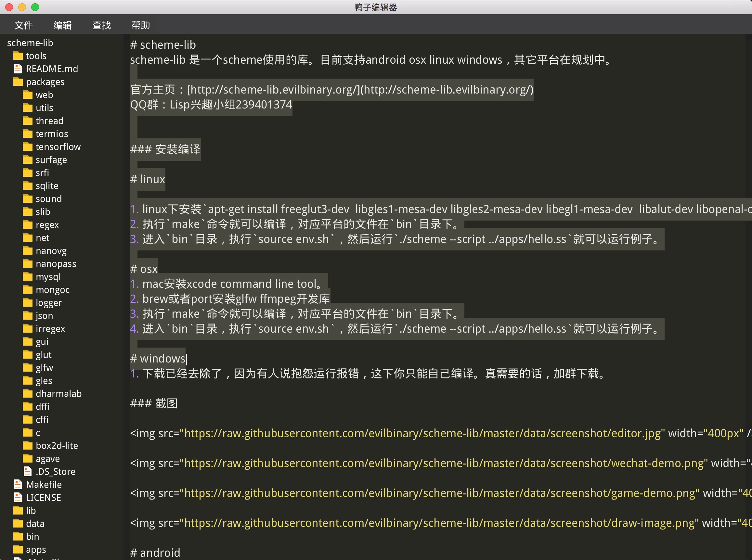Click the box2d-lite folder icon
The height and width of the screenshot is (560, 752).
[x=28, y=445]
